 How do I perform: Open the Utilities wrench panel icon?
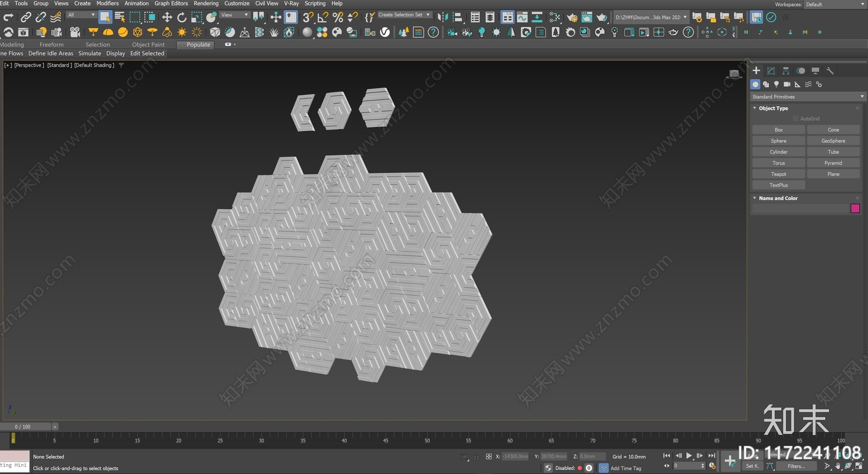(x=829, y=71)
